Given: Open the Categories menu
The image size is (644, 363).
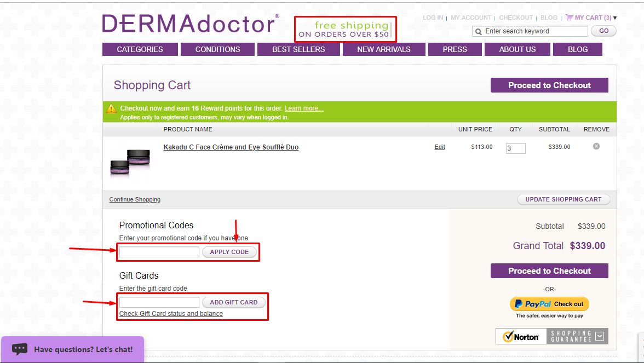Looking at the screenshot, I should click(x=140, y=49).
